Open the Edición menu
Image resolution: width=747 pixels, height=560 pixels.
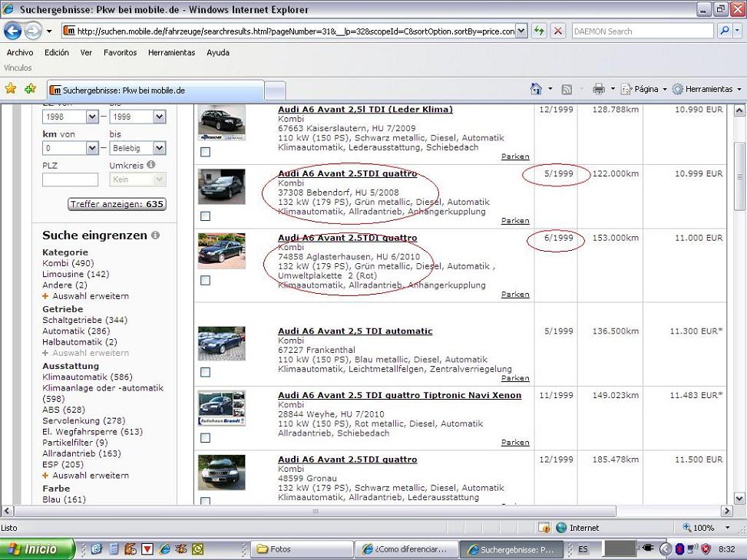coord(57,52)
